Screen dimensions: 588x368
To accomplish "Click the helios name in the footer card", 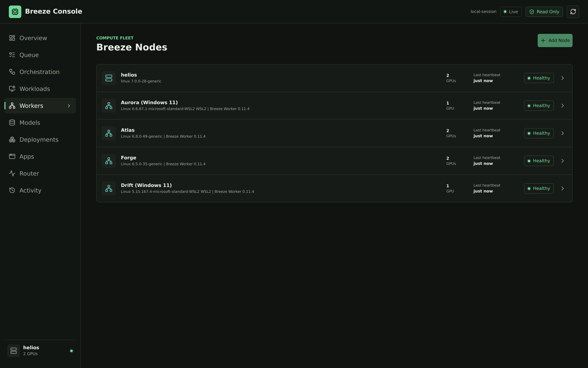I will pyautogui.click(x=31, y=348).
